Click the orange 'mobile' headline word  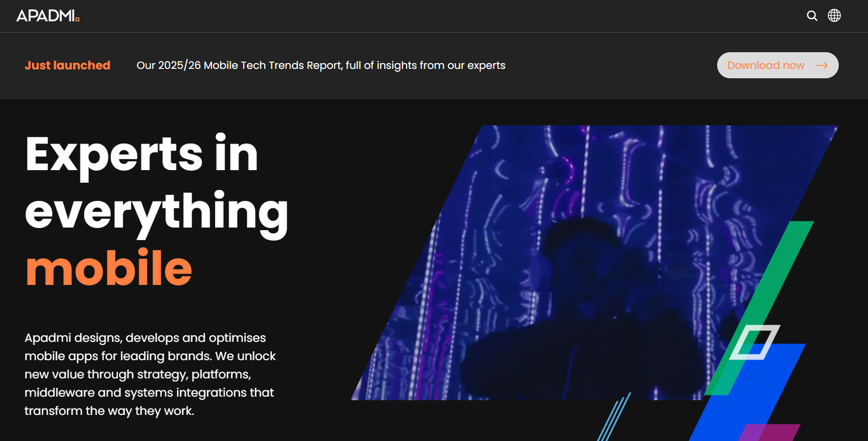pos(109,268)
